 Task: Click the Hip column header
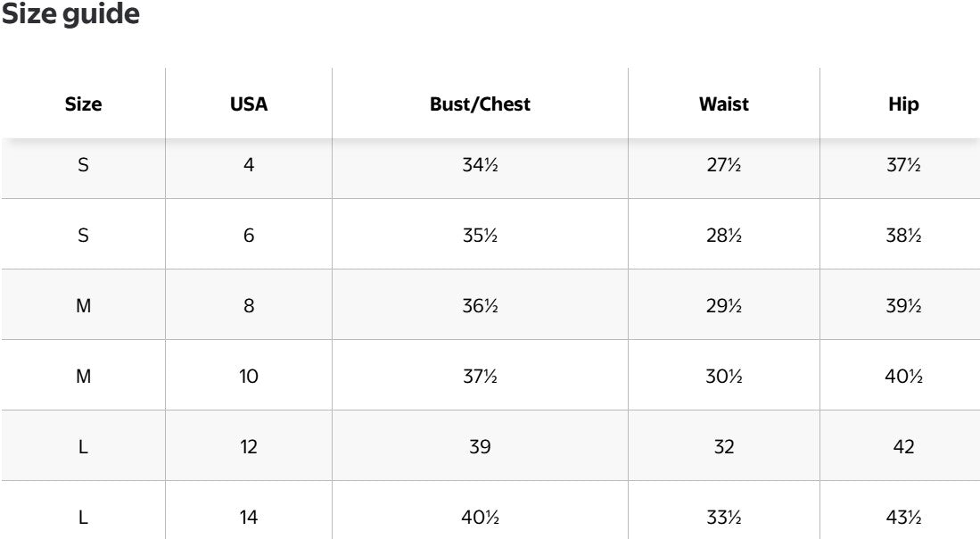[903, 104]
